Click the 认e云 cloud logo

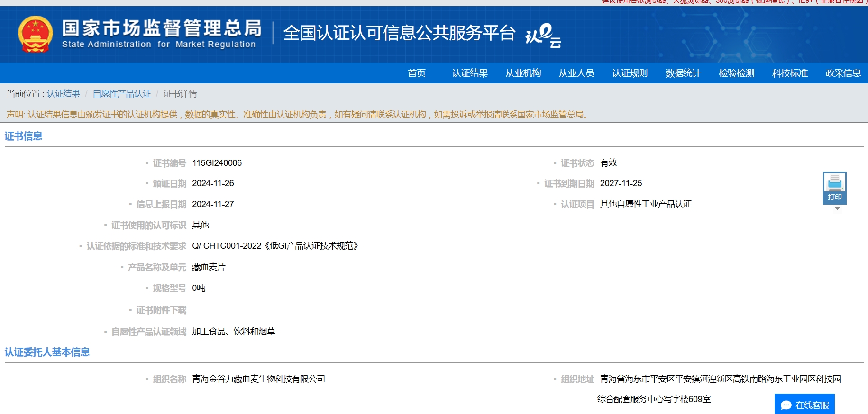pos(543,35)
